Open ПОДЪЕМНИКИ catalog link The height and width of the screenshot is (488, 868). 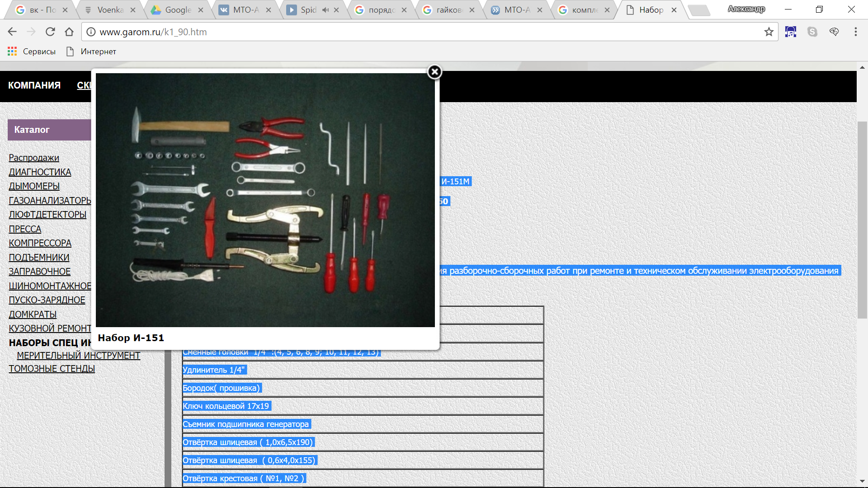coord(39,258)
